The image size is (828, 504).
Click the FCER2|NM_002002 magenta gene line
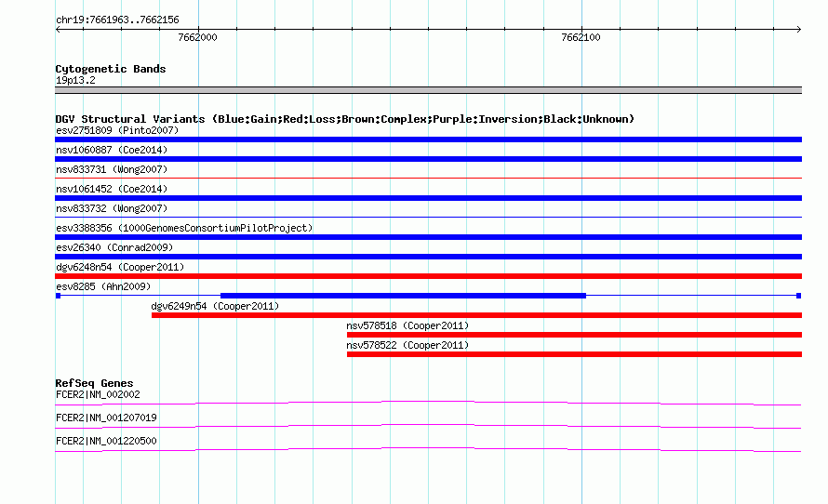click(x=428, y=404)
